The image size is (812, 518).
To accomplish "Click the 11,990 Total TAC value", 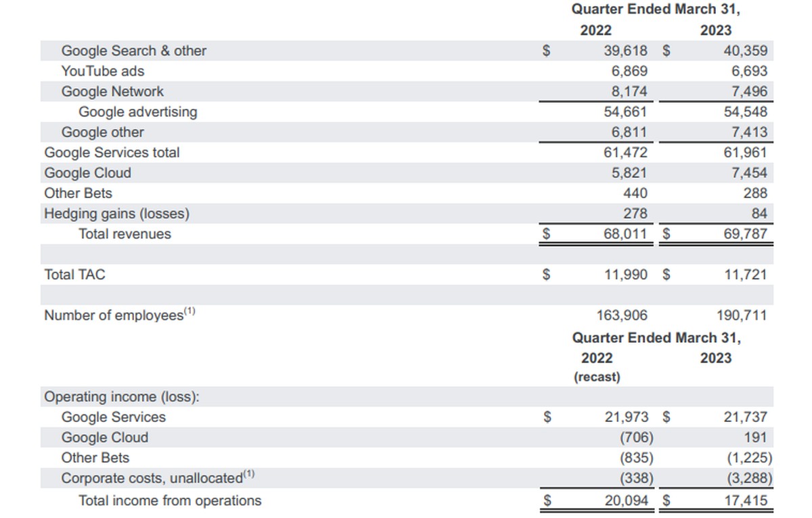I will click(625, 275).
